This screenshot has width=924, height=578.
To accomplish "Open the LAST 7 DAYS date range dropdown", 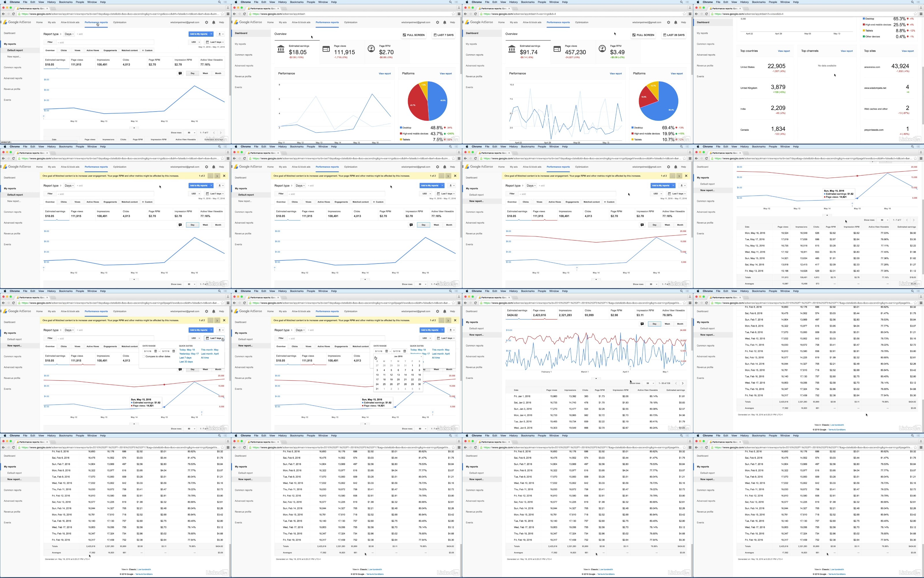I will 444,35.
